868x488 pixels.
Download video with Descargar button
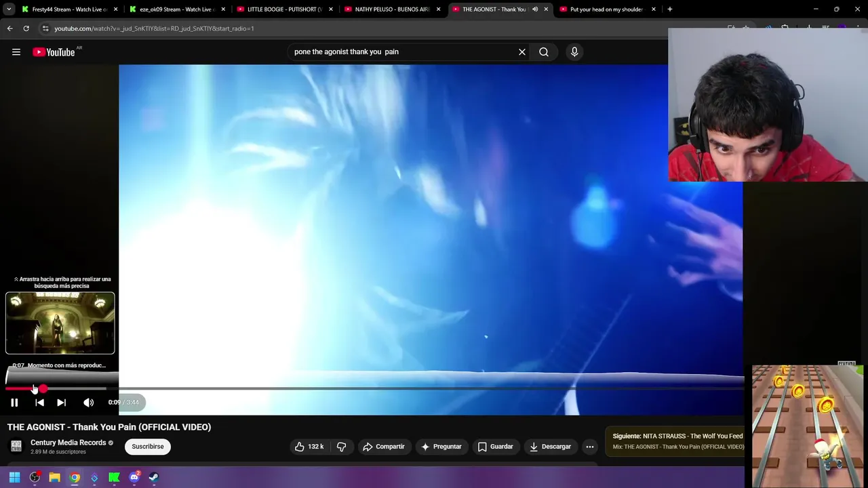551,447
